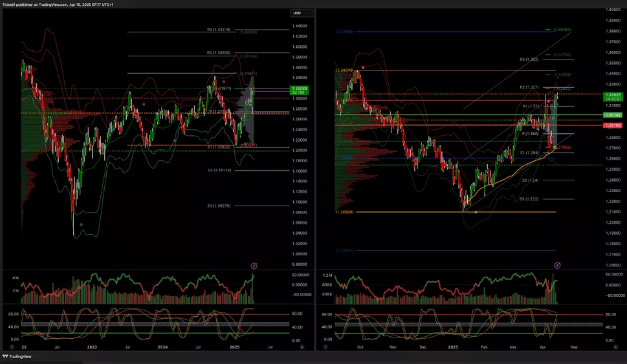Select the green 1.30142 price level tag
The image size is (627, 364).
(612, 115)
